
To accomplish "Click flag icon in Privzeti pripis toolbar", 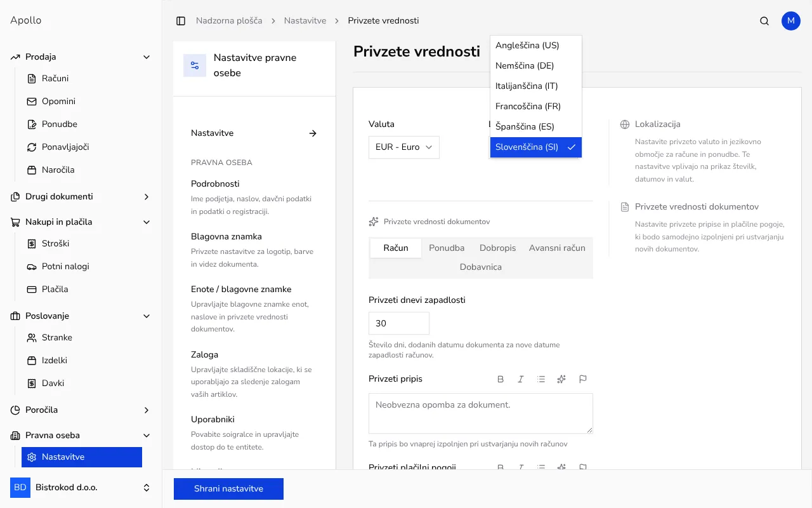I will click(583, 379).
